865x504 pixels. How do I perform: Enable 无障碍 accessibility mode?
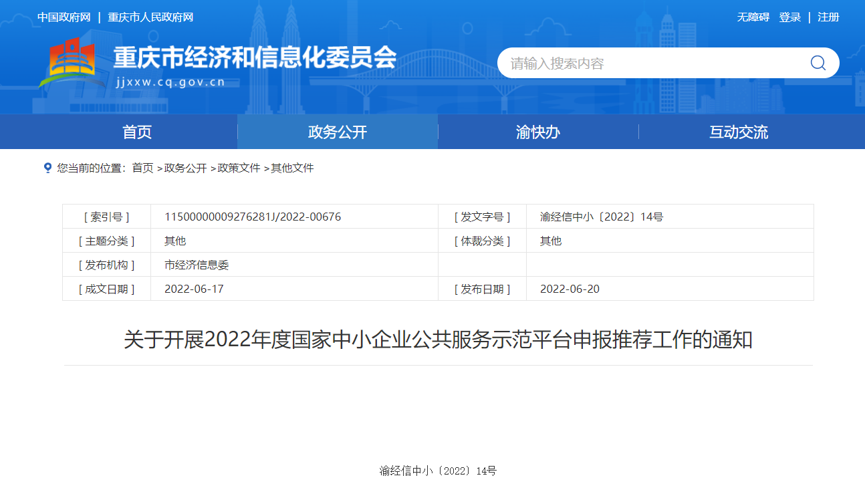click(753, 17)
